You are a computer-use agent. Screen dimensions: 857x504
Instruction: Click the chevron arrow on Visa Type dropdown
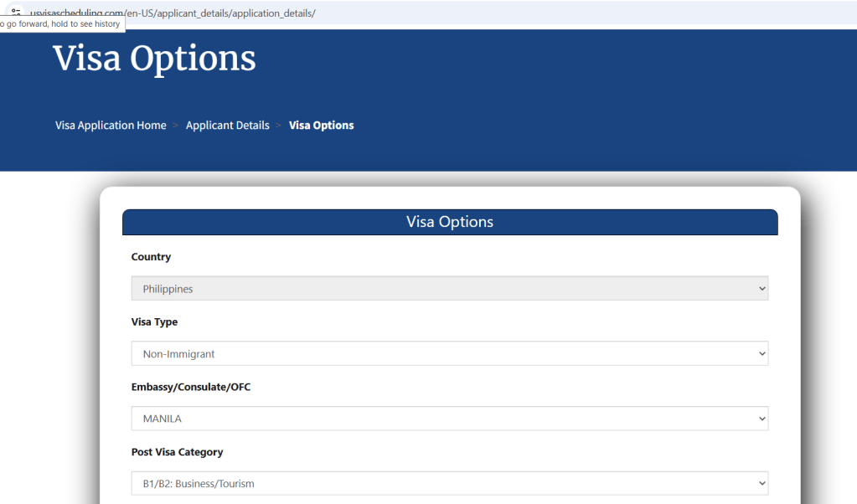[761, 354]
